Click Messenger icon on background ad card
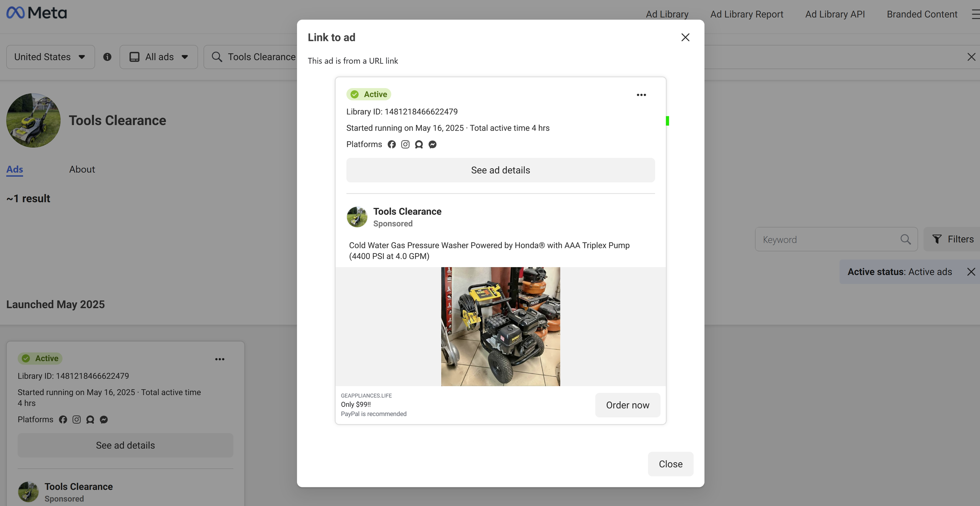 pyautogui.click(x=104, y=419)
